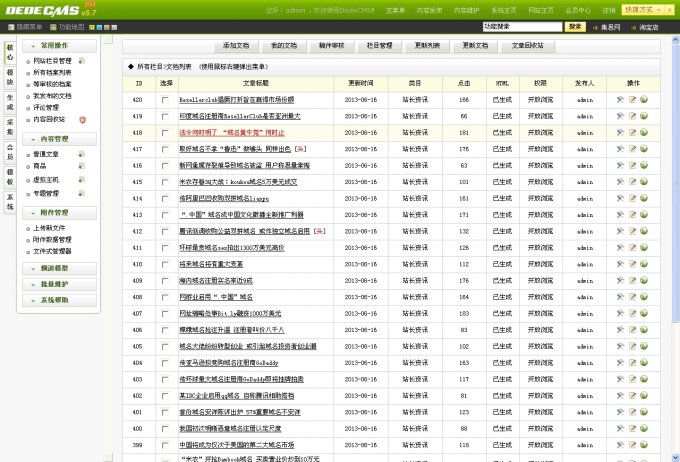The image size is (680, 462).
Task: Open 会员中心 in the top navigation
Action: (x=578, y=10)
